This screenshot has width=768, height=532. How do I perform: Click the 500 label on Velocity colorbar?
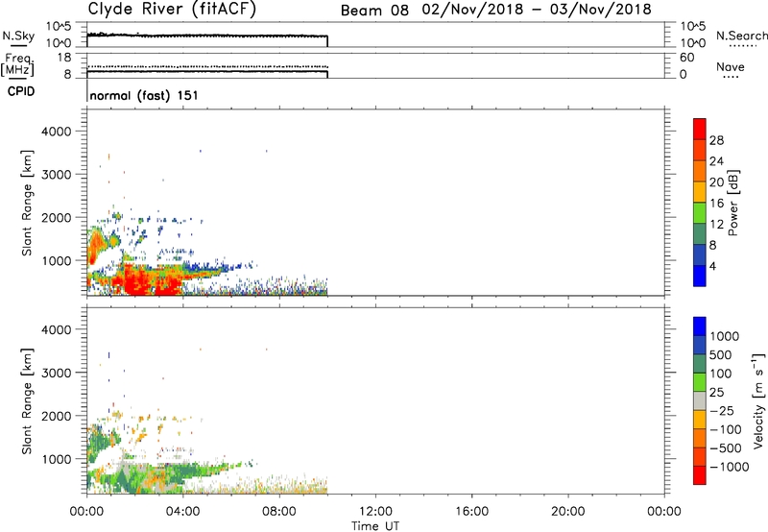tap(721, 354)
